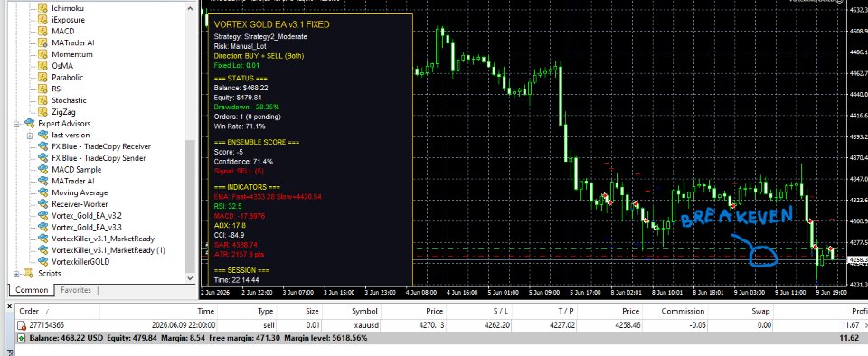Click the order 277154365 trade icon
This screenshot has height=356, width=868.
click(22, 326)
